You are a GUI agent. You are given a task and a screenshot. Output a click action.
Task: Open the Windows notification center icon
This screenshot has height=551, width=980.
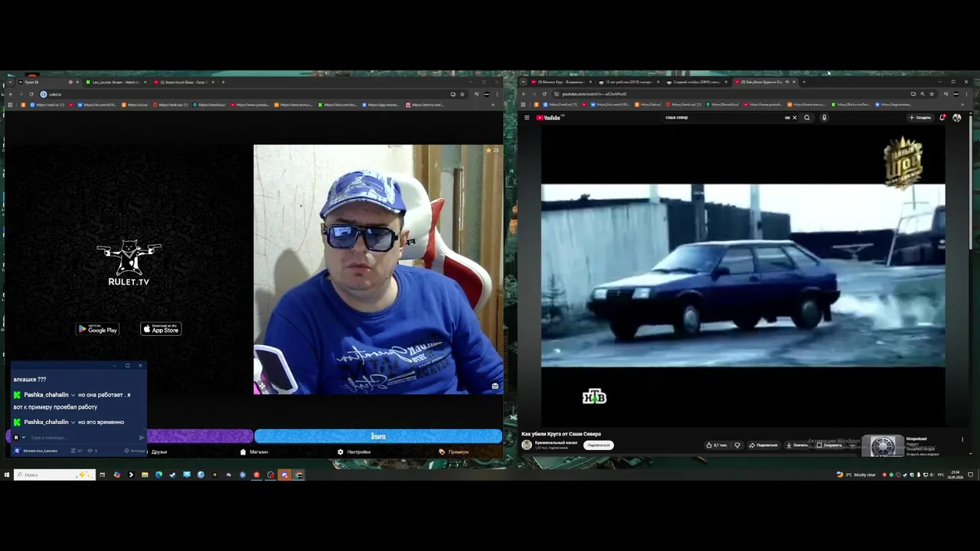click(970, 474)
